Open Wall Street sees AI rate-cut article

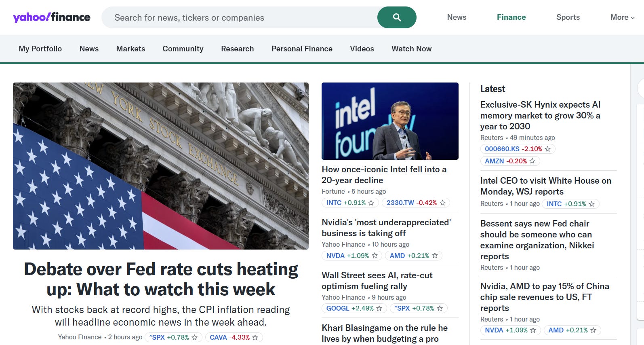pyautogui.click(x=377, y=281)
